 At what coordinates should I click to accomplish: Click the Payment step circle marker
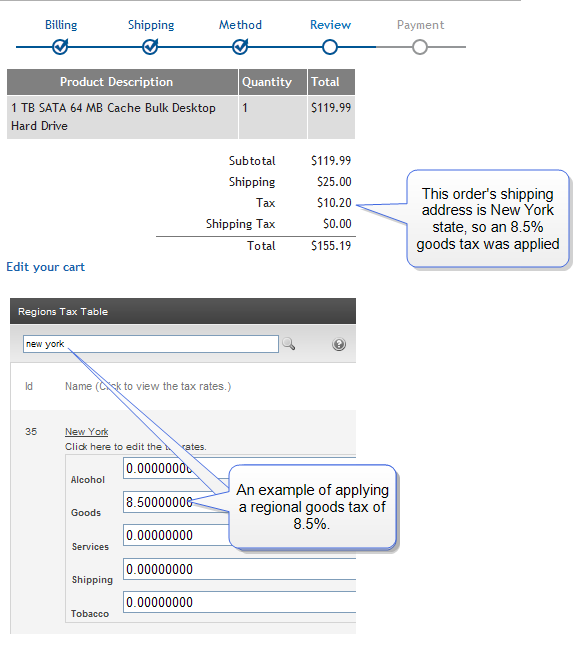coord(420,47)
